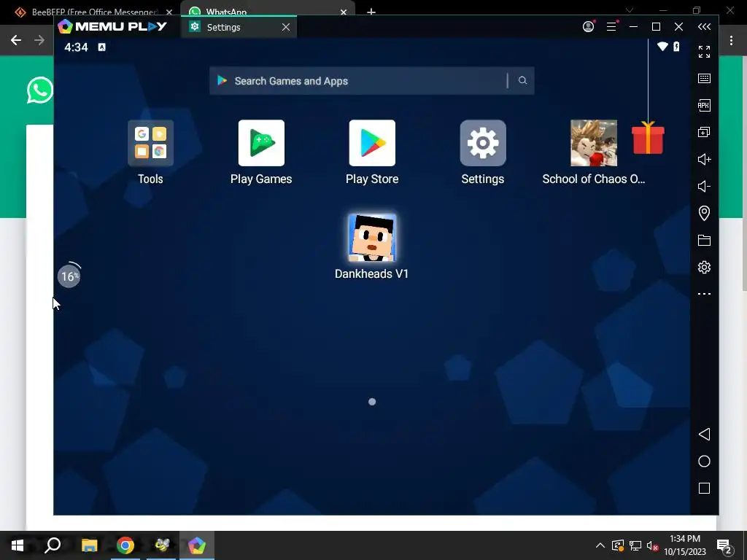Click the Android back triangle button
This screenshot has width=747, height=560.
[704, 434]
